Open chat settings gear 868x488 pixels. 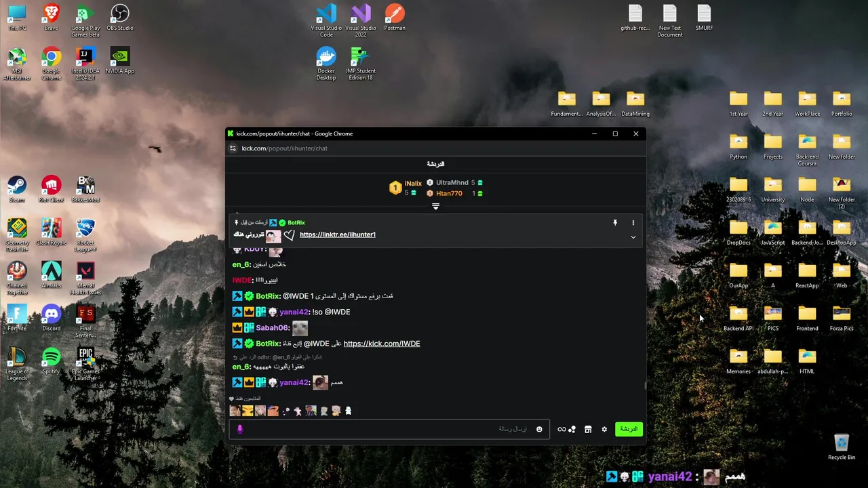(x=604, y=429)
